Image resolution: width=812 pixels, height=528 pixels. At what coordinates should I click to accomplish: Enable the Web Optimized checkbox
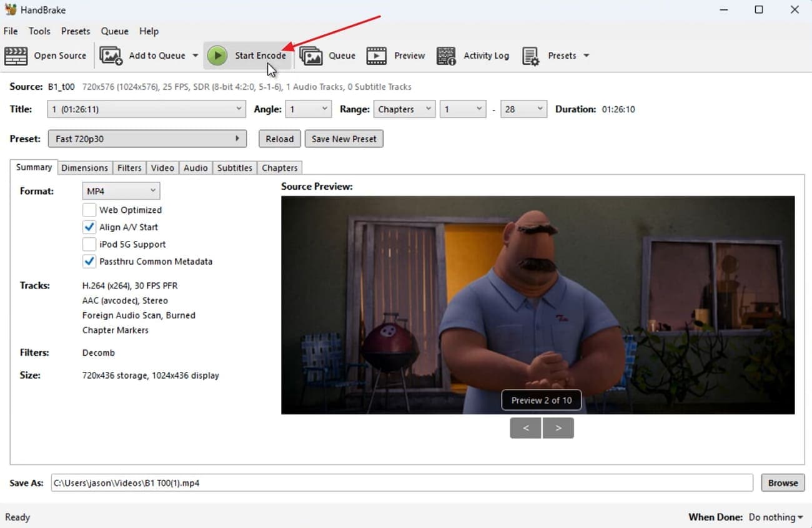tap(89, 210)
